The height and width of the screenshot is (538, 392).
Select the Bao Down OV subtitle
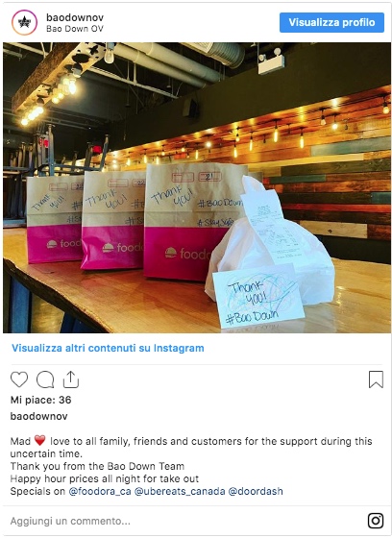[x=75, y=29]
